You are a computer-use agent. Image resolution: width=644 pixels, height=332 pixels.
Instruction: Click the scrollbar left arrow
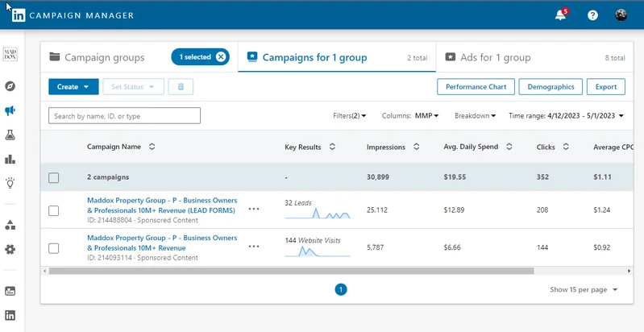click(x=44, y=271)
